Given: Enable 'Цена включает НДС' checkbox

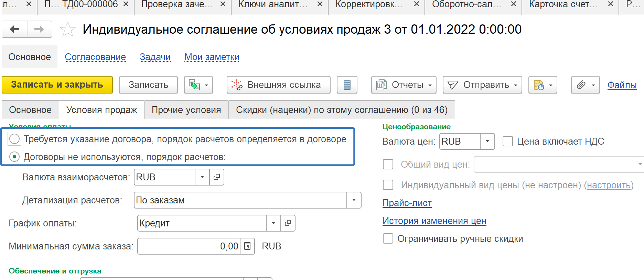Looking at the screenshot, I should 508,142.
